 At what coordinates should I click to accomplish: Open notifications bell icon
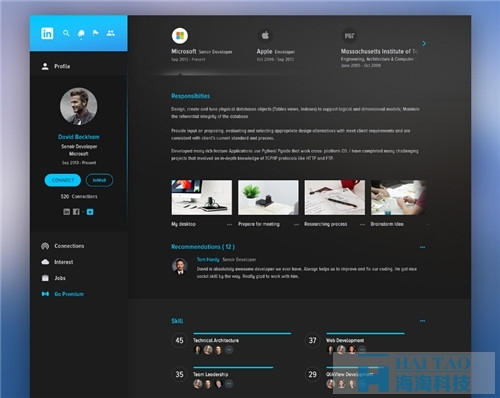[81, 33]
